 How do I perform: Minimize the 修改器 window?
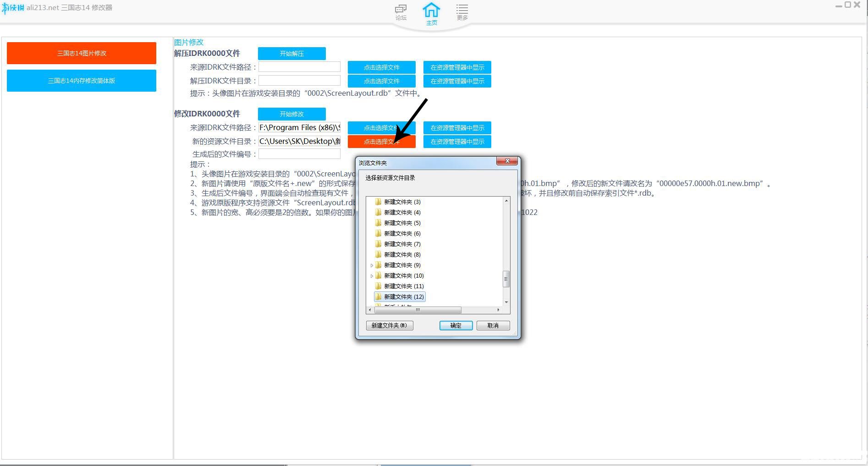pyautogui.click(x=839, y=5)
